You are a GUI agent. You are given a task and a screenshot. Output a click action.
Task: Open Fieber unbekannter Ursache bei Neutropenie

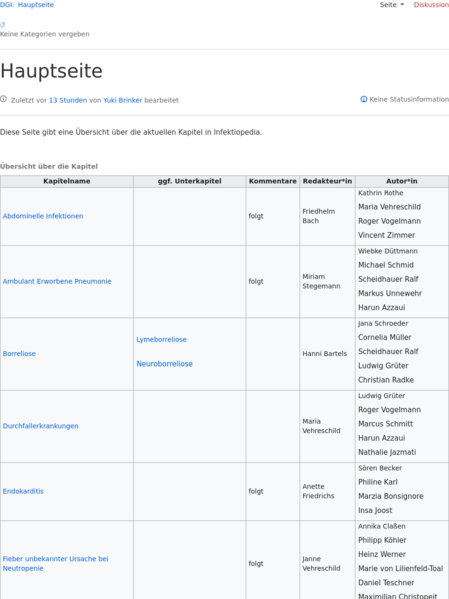[55, 563]
